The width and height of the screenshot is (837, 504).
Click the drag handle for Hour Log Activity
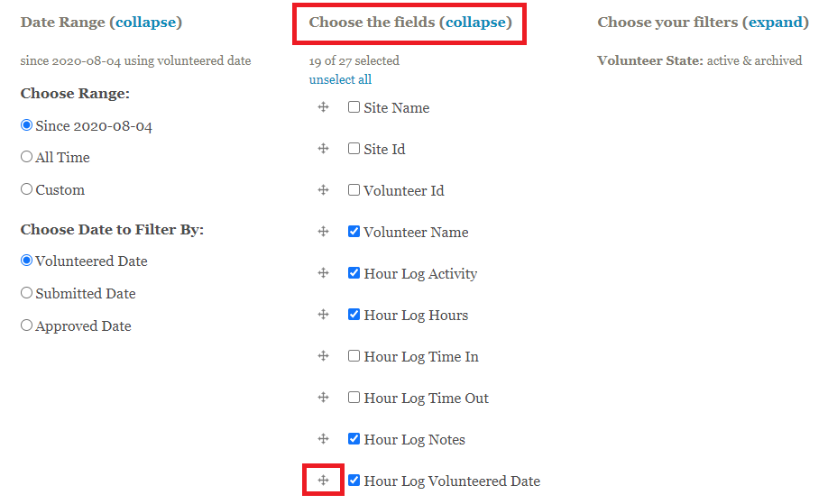coord(323,273)
